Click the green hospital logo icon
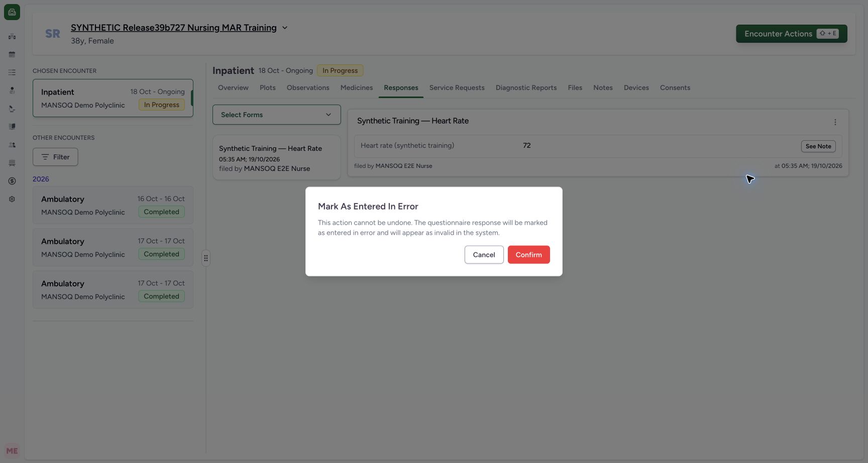The height and width of the screenshot is (463, 868). coord(12,12)
